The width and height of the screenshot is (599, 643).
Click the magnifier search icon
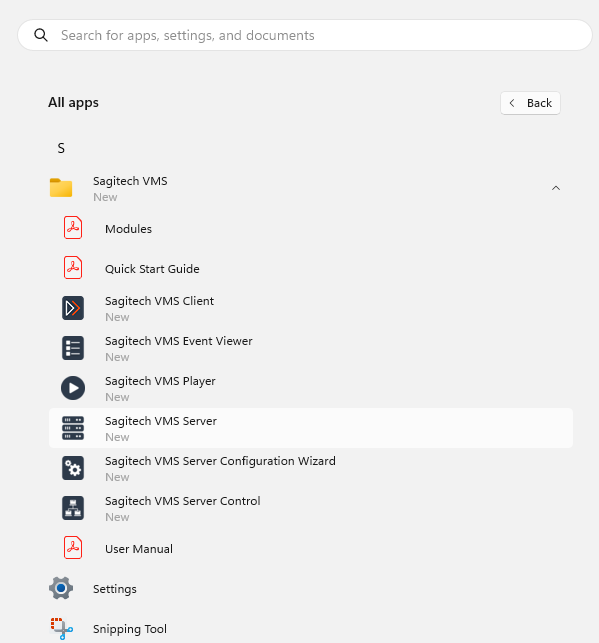(x=41, y=35)
